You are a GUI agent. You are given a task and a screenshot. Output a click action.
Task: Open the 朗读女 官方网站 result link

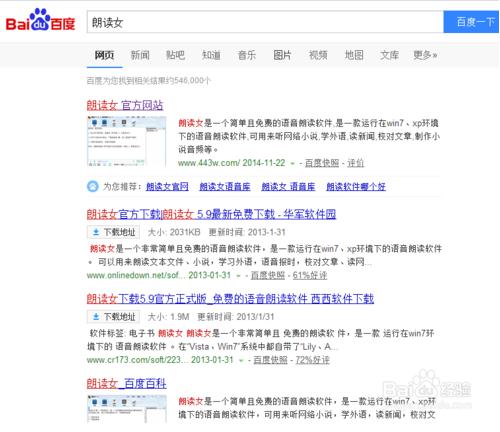tap(125, 105)
